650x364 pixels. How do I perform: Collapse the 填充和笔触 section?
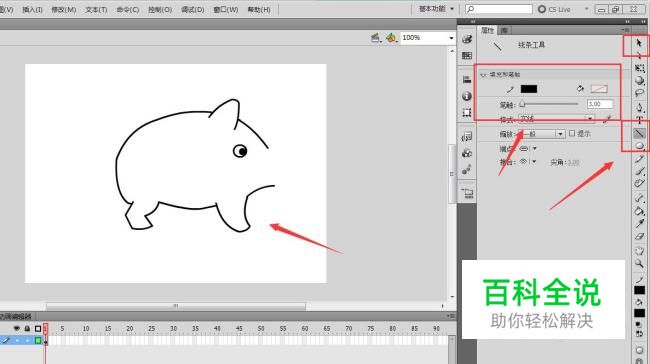coord(483,75)
